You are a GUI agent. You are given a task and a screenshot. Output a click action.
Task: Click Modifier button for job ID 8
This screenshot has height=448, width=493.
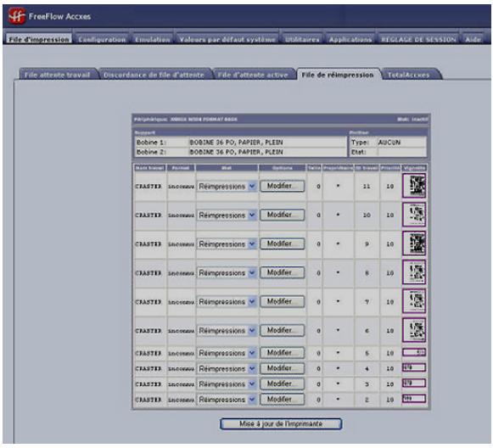(x=282, y=272)
